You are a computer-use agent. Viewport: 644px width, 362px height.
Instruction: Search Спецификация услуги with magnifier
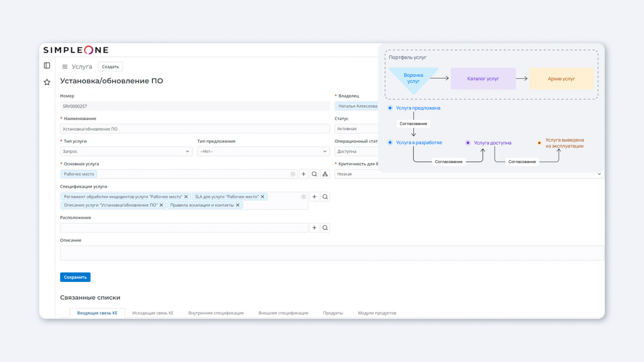[x=325, y=197]
